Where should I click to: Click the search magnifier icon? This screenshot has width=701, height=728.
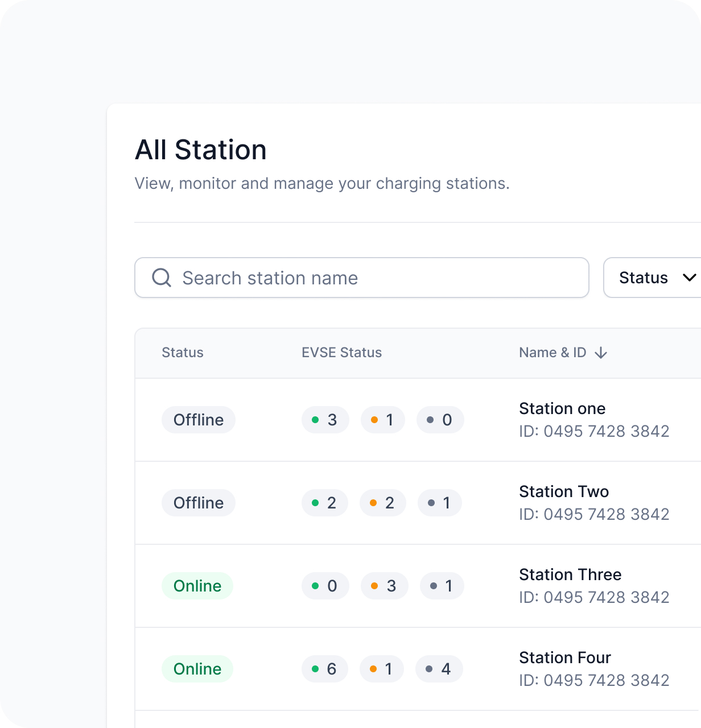click(162, 278)
